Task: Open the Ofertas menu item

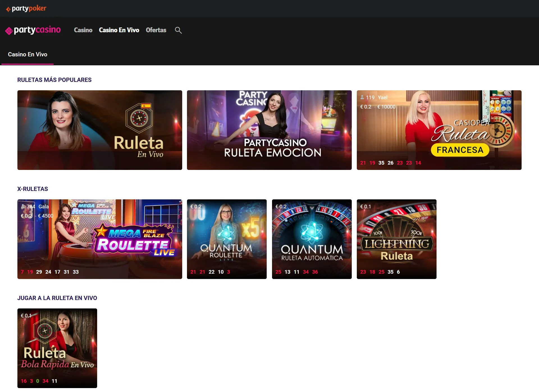Action: (156, 30)
